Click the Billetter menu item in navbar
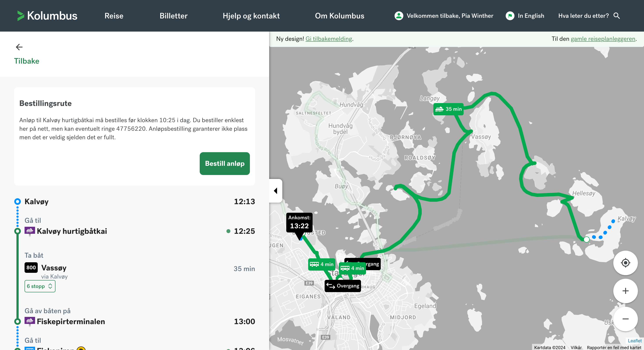The width and height of the screenshot is (644, 350). click(173, 16)
